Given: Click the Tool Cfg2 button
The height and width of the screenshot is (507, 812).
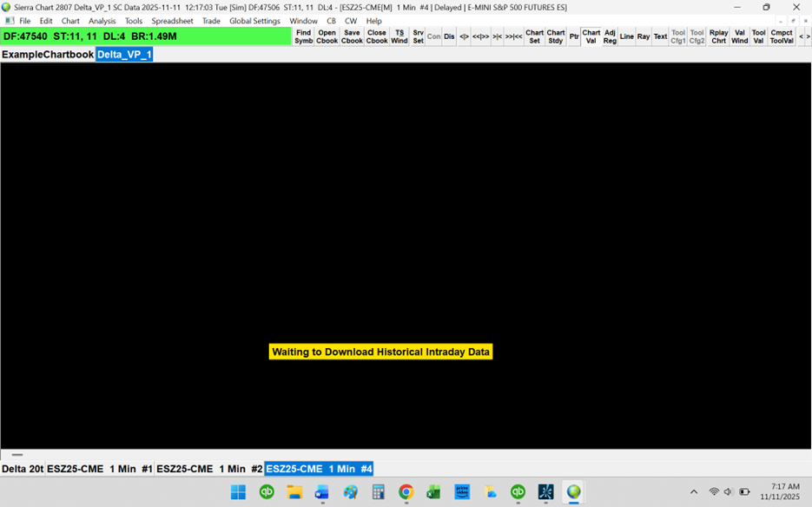Looking at the screenshot, I should [x=696, y=36].
